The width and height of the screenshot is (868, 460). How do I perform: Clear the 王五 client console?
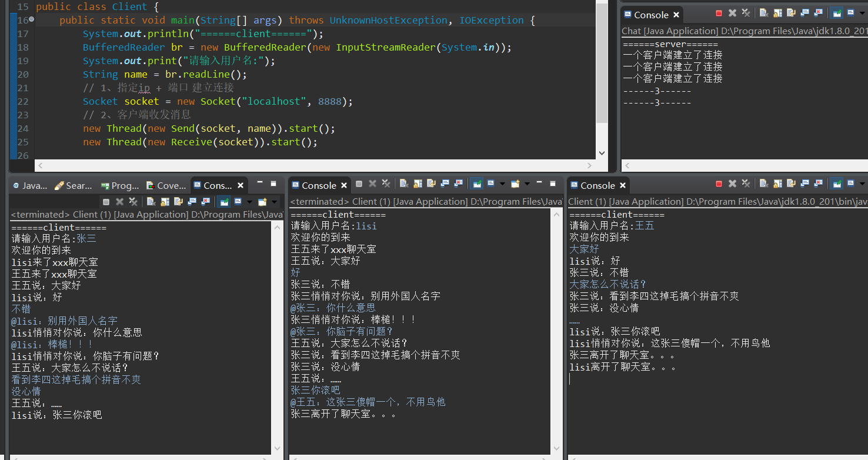(763, 184)
